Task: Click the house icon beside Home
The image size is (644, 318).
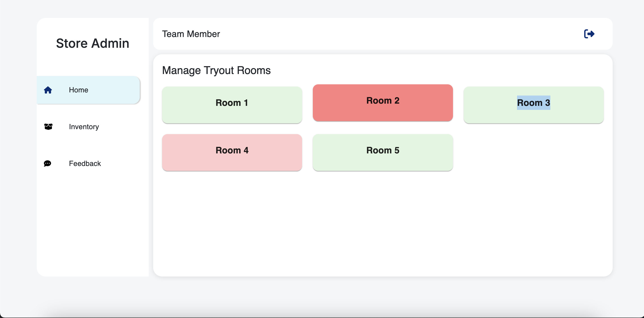Action: click(48, 90)
